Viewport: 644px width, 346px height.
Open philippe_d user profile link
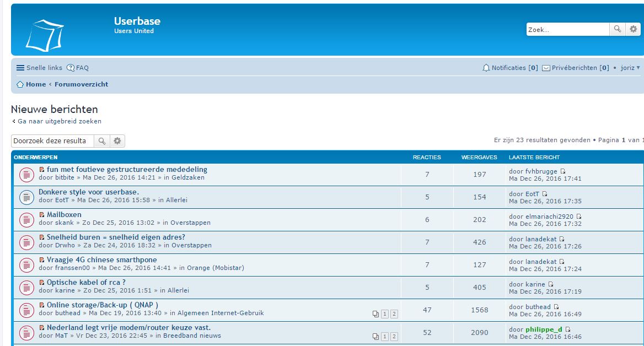tap(544, 329)
